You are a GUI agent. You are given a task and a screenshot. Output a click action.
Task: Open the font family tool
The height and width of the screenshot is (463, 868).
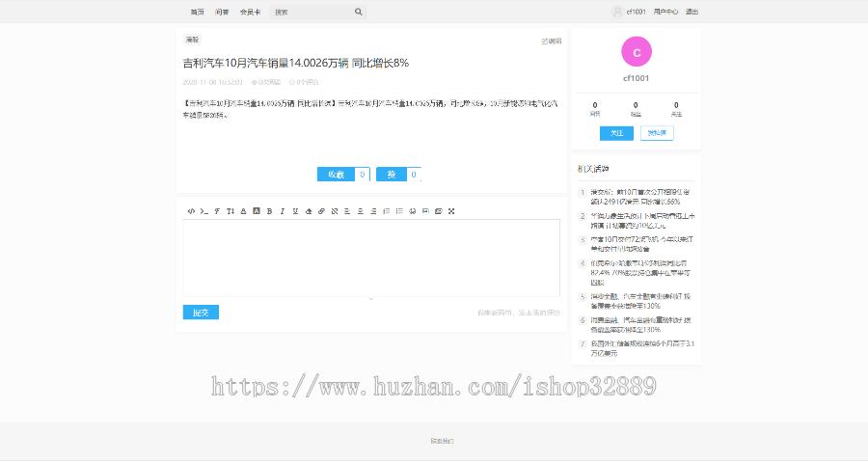pyautogui.click(x=217, y=211)
